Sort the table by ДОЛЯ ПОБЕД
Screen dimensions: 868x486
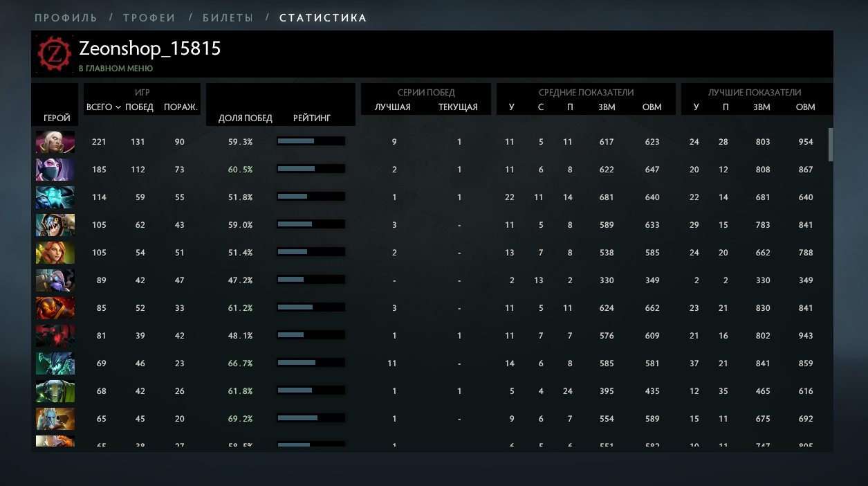click(x=246, y=118)
